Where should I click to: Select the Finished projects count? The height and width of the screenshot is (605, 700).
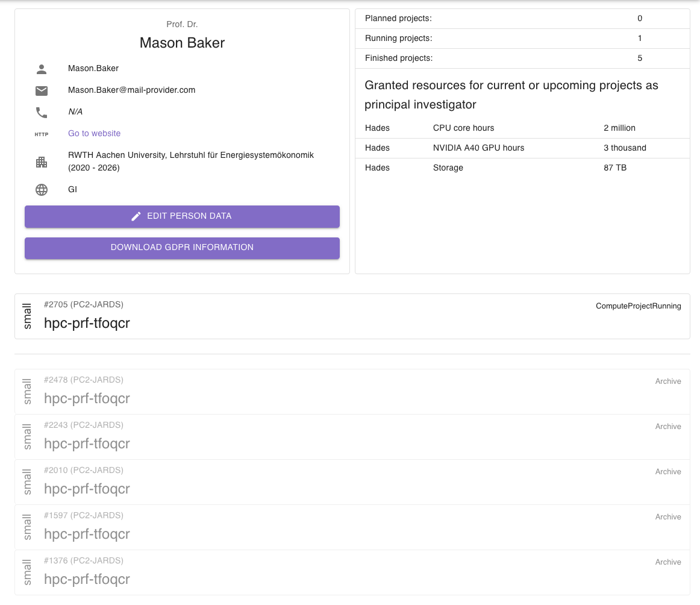click(x=639, y=58)
